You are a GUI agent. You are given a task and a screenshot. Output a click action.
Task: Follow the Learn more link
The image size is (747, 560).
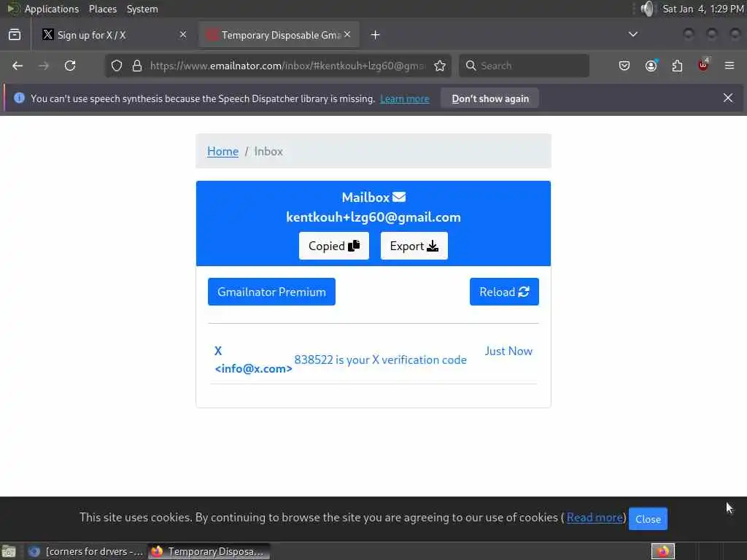(x=404, y=98)
